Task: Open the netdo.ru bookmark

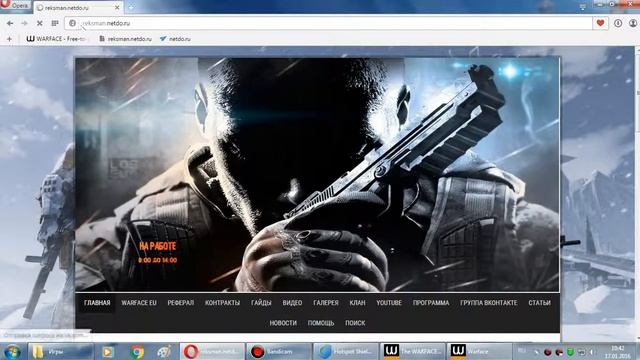Action: pos(175,39)
